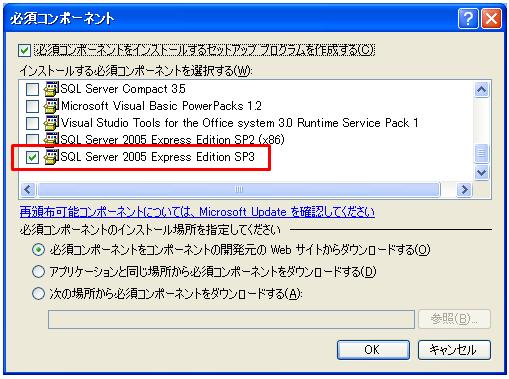Select download from application location radio option
This screenshot has height=379, width=509.
click(x=38, y=272)
